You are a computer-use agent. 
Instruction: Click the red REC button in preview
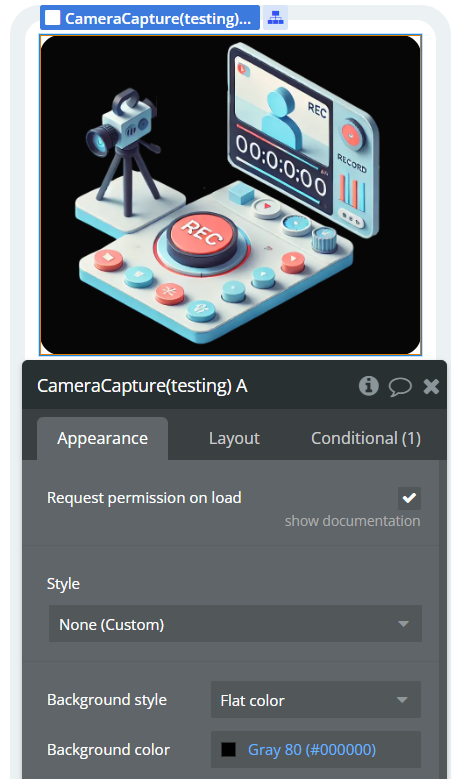(x=202, y=238)
